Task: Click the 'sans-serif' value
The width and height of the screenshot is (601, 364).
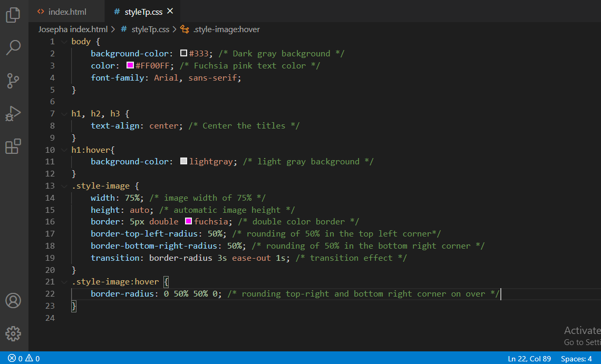Action: (212, 78)
